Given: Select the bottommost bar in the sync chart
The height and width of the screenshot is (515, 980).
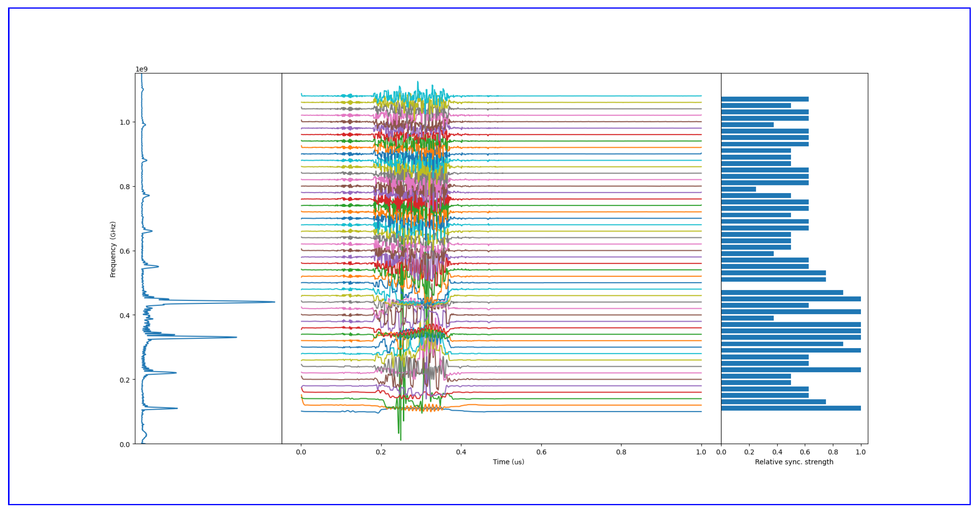Looking at the screenshot, I should click(791, 408).
